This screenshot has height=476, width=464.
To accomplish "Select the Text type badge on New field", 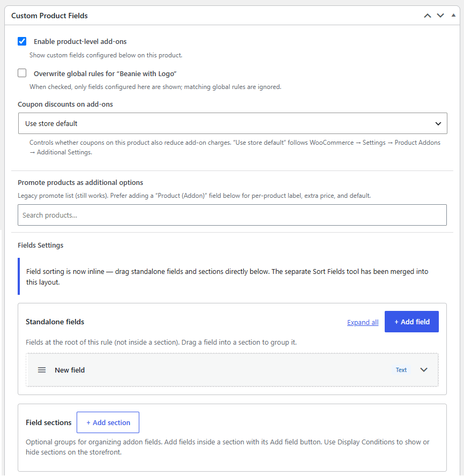I will pos(401,370).
